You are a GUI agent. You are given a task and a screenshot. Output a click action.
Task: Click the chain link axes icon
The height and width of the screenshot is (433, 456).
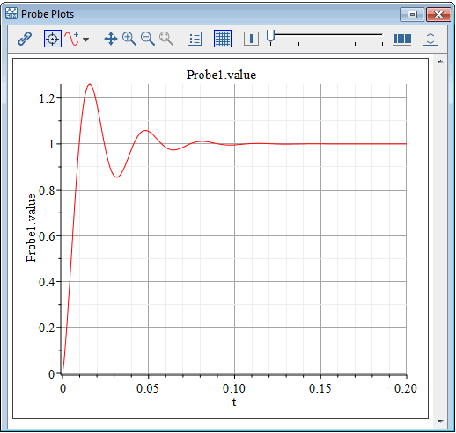25,39
